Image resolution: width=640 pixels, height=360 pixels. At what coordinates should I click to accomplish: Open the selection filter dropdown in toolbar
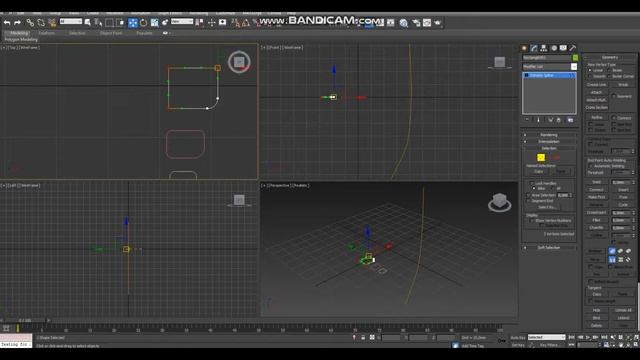71,22
